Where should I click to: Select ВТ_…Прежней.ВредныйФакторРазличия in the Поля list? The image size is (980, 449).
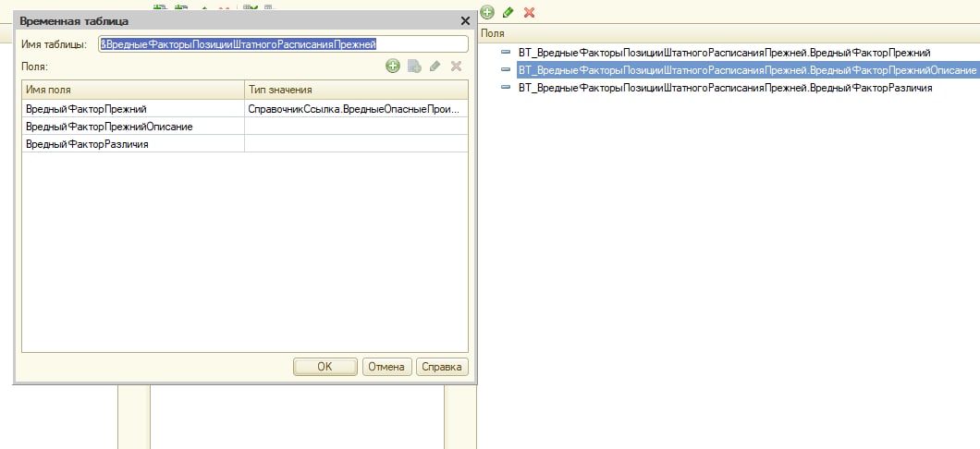point(726,88)
